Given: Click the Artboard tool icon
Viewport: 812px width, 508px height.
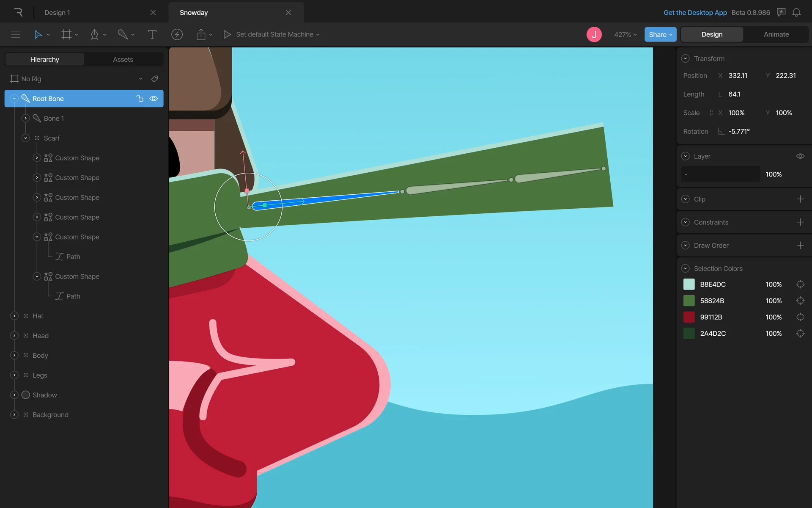Looking at the screenshot, I should (x=66, y=34).
